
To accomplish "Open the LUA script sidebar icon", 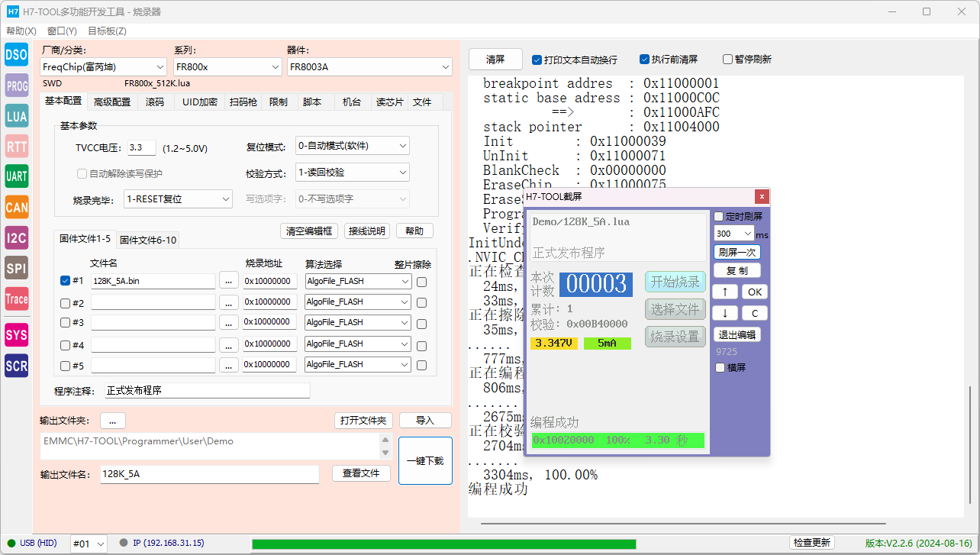I will coord(17,116).
